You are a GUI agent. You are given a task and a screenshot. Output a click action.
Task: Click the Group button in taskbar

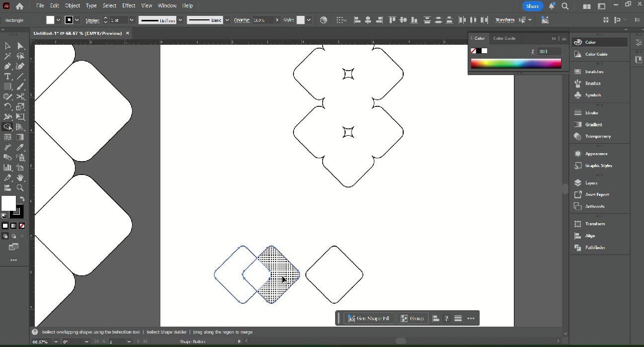pyautogui.click(x=413, y=318)
